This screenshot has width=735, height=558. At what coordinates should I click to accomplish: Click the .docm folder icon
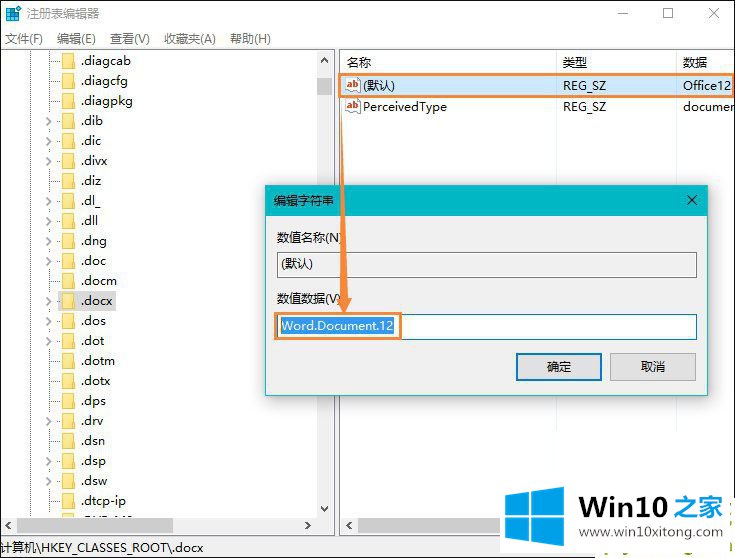tap(68, 281)
